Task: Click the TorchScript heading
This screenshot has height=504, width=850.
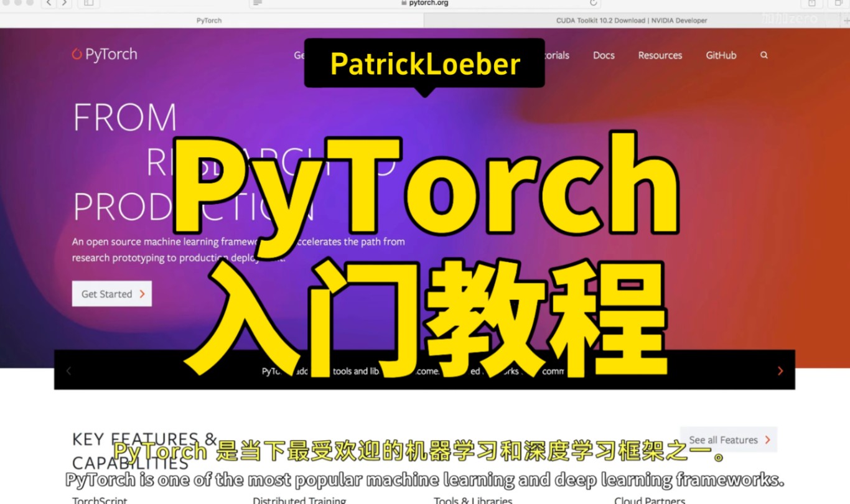Action: click(x=100, y=500)
